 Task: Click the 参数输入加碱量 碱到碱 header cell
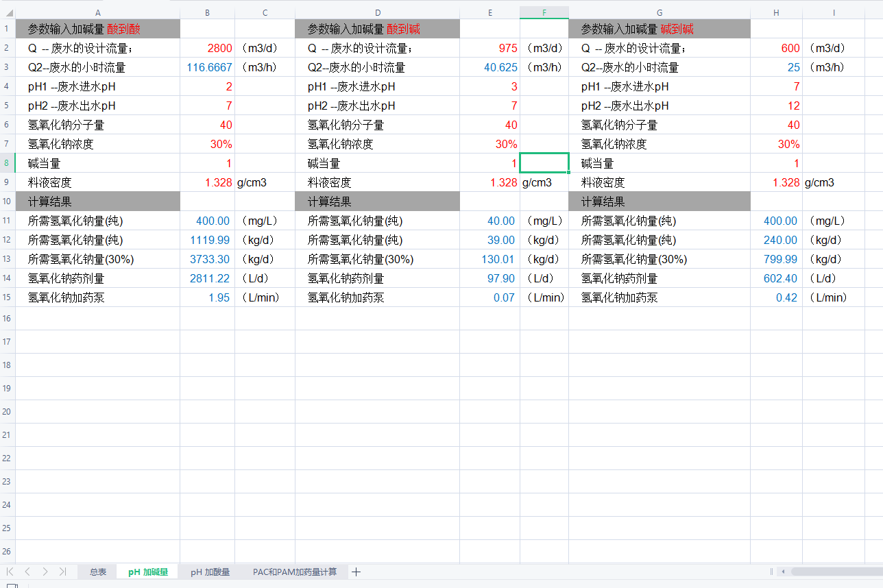pos(660,29)
